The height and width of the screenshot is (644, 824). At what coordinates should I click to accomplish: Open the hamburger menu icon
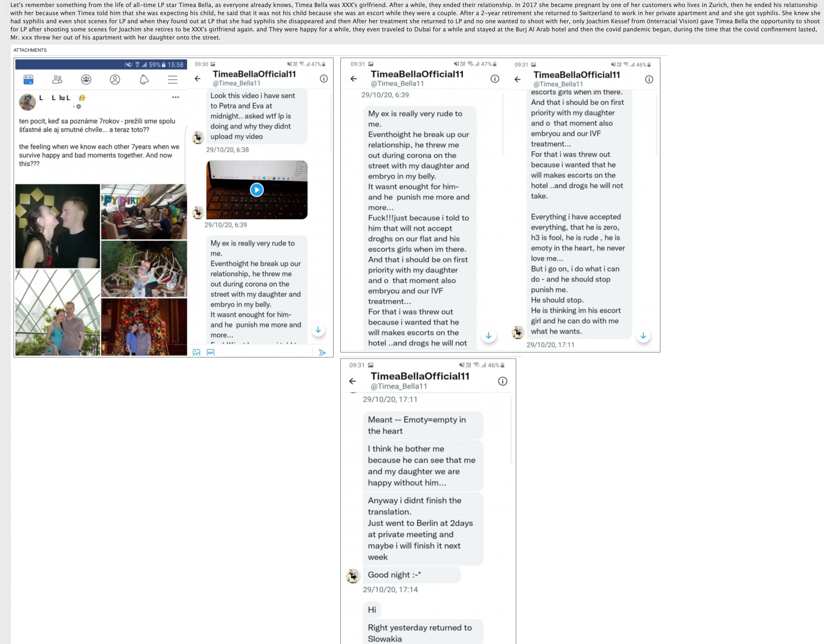point(172,79)
